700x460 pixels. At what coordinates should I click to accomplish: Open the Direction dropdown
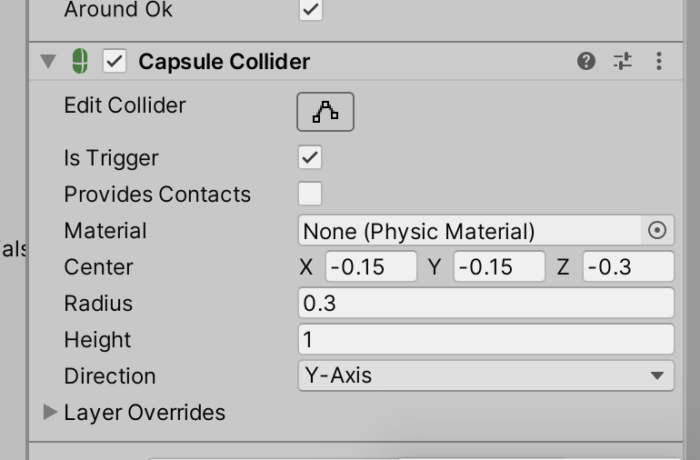486,376
